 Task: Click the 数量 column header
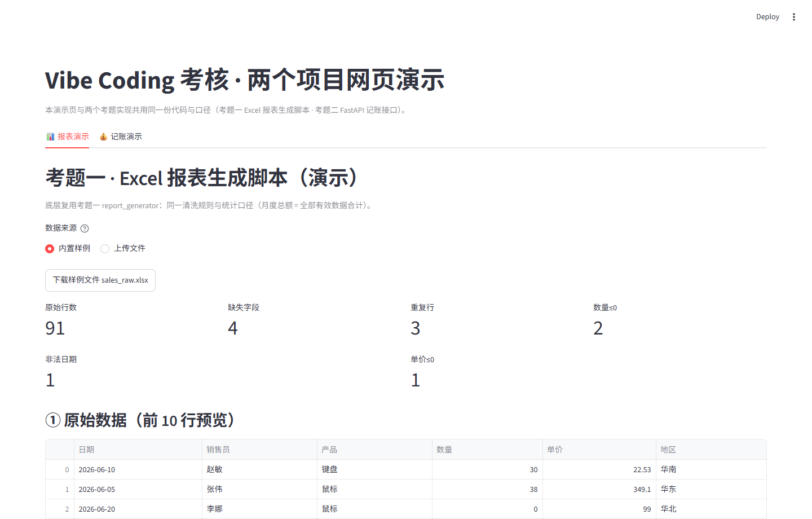point(487,450)
